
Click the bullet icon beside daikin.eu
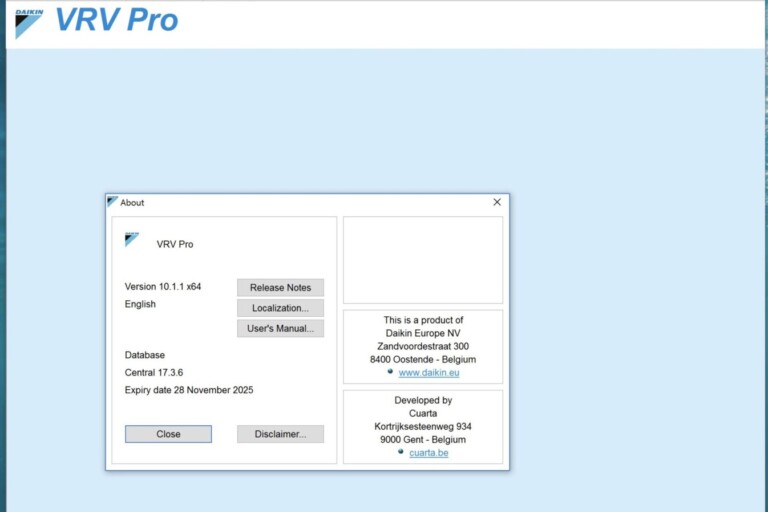390,371
